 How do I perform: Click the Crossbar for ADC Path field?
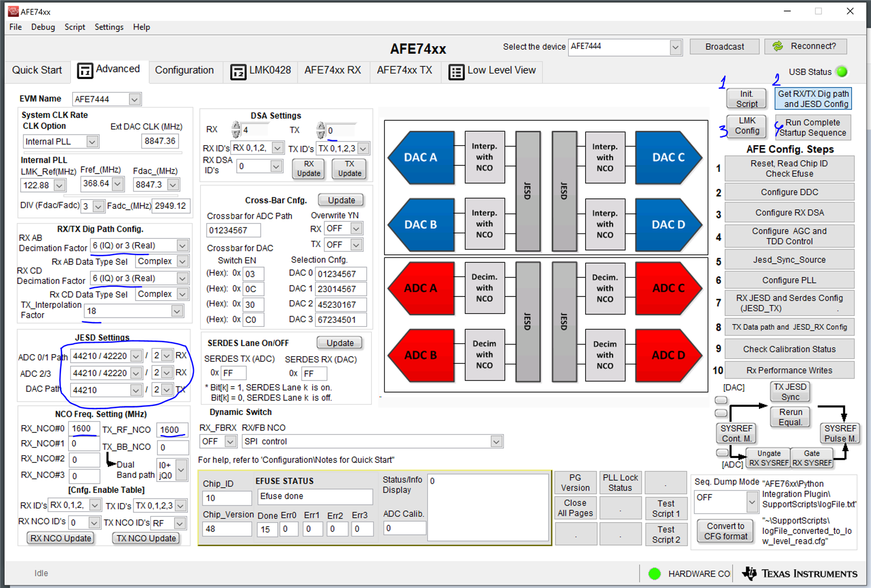(234, 231)
